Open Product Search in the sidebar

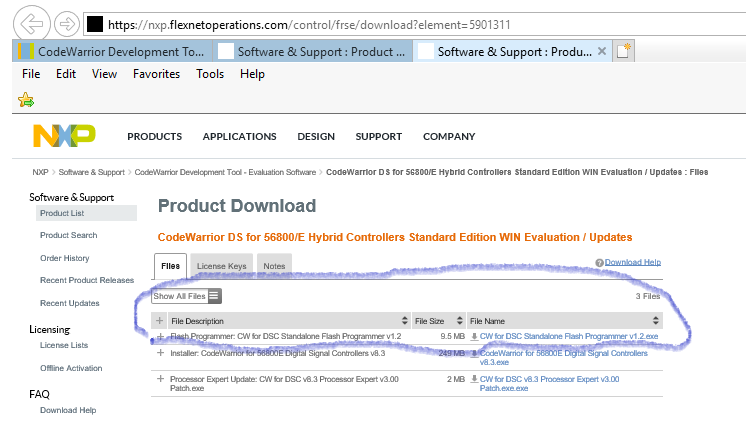69,235
